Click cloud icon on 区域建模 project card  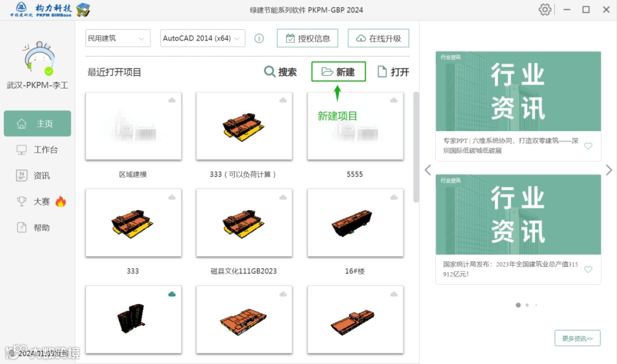pyautogui.click(x=172, y=100)
